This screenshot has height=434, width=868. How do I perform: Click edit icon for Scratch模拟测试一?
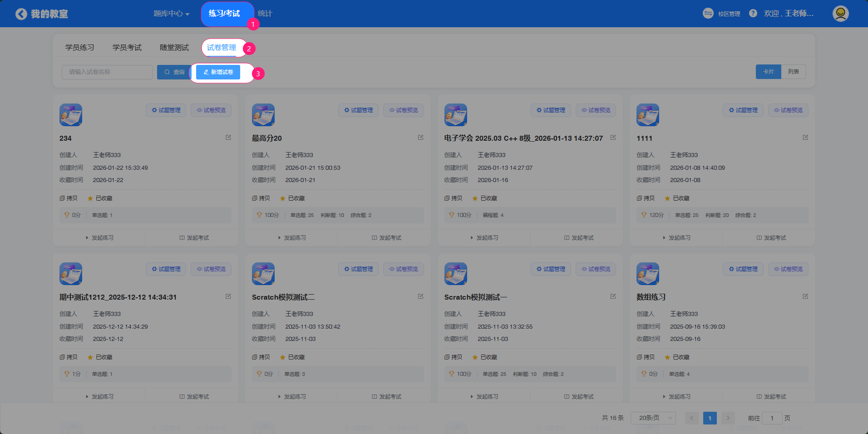(x=613, y=296)
